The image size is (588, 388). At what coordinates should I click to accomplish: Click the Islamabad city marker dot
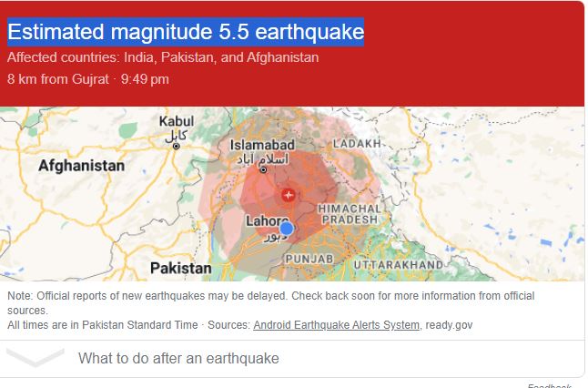pyautogui.click(x=263, y=170)
